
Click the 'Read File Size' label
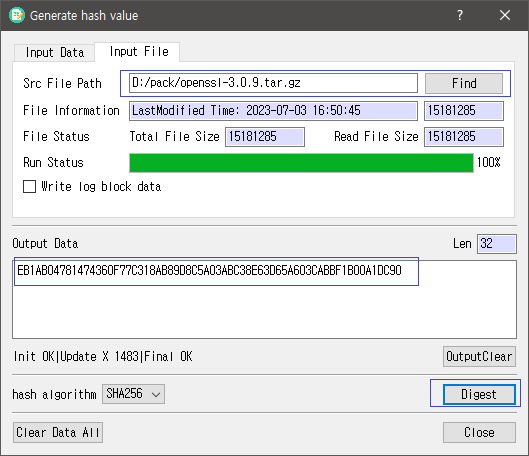(x=376, y=137)
